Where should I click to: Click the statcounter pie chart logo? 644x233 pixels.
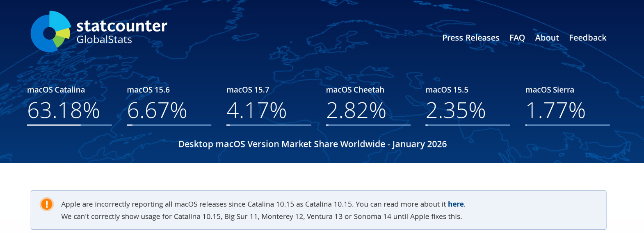pyautogui.click(x=50, y=32)
